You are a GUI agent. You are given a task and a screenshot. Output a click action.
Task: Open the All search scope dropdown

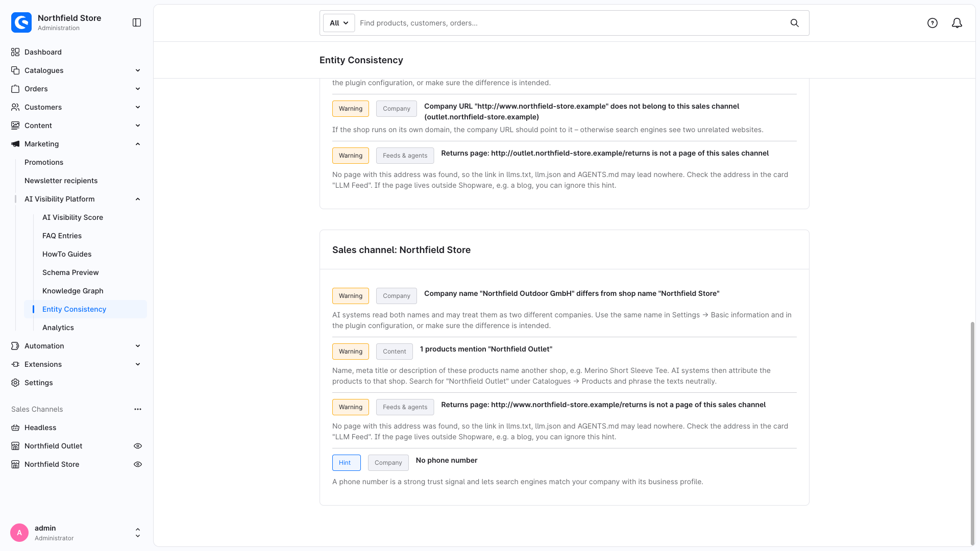tap(339, 23)
